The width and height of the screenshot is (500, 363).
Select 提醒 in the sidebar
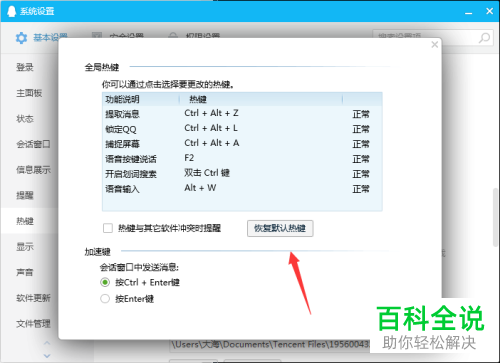[25, 195]
